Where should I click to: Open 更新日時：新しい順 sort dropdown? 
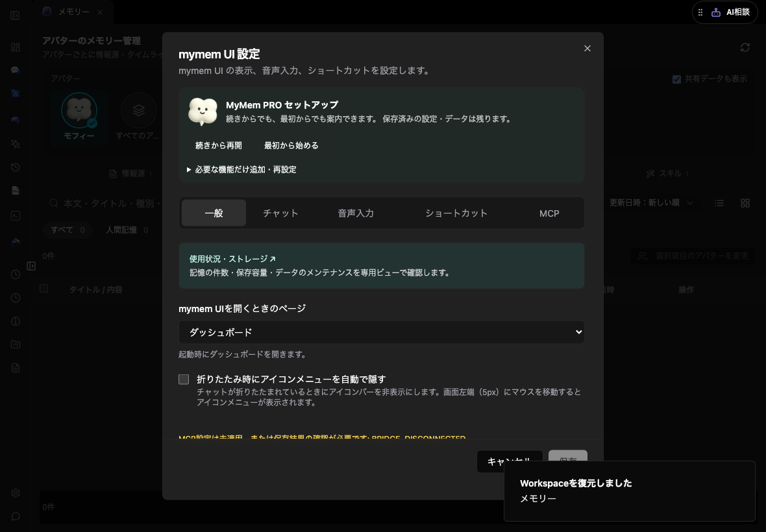(x=650, y=202)
